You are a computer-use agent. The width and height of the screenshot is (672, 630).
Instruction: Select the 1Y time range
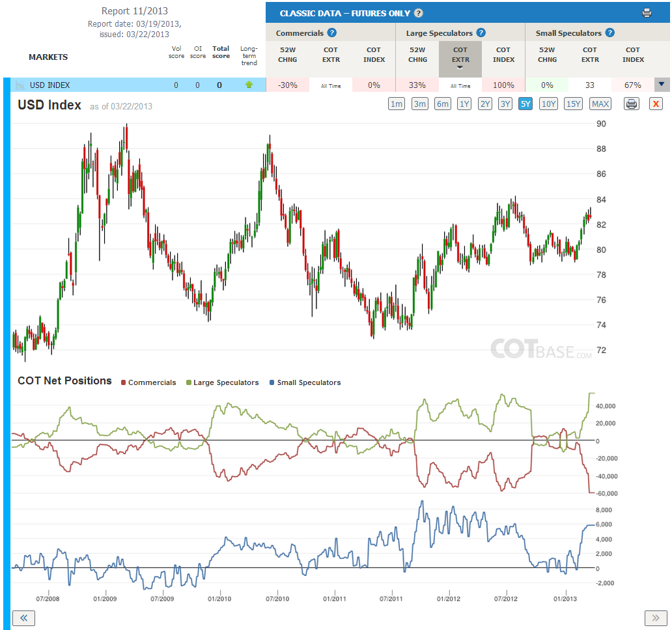[464, 104]
